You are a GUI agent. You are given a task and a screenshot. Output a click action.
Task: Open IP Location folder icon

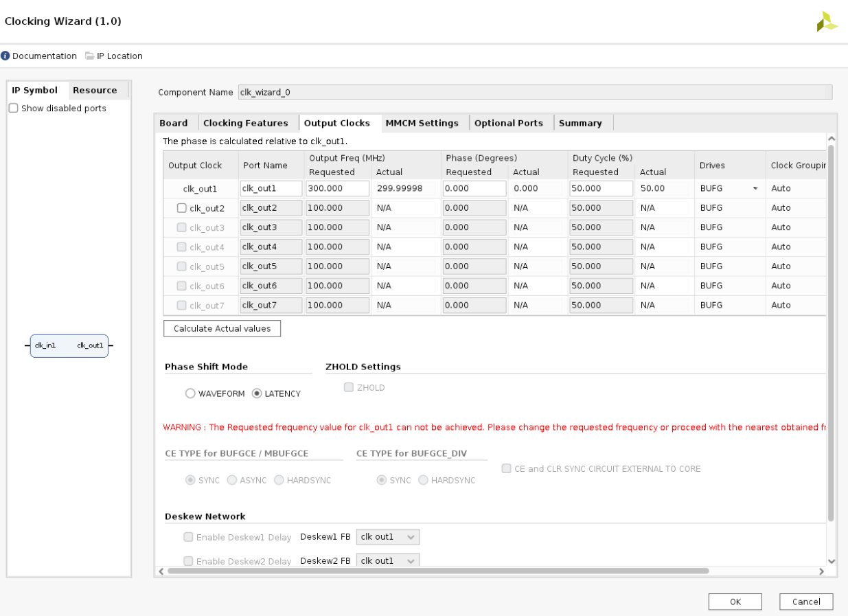click(x=89, y=56)
